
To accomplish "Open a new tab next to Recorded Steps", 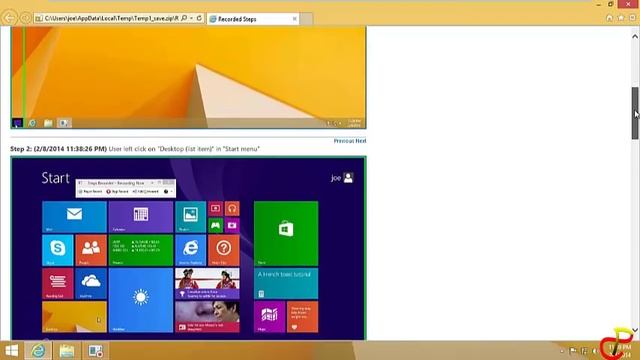I will (x=306, y=19).
